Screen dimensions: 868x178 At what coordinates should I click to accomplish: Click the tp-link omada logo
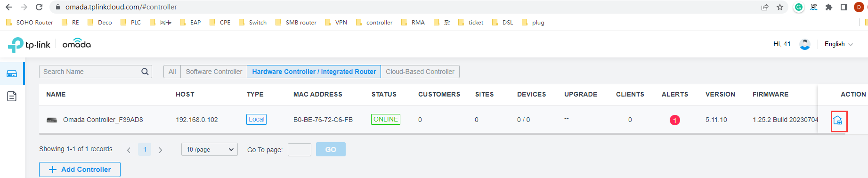point(49,44)
